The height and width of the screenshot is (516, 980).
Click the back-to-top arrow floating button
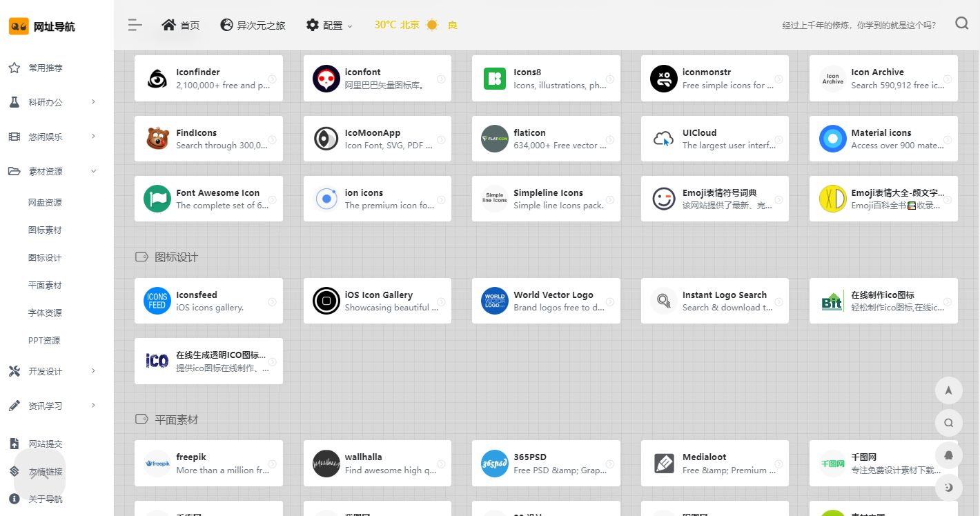click(948, 390)
